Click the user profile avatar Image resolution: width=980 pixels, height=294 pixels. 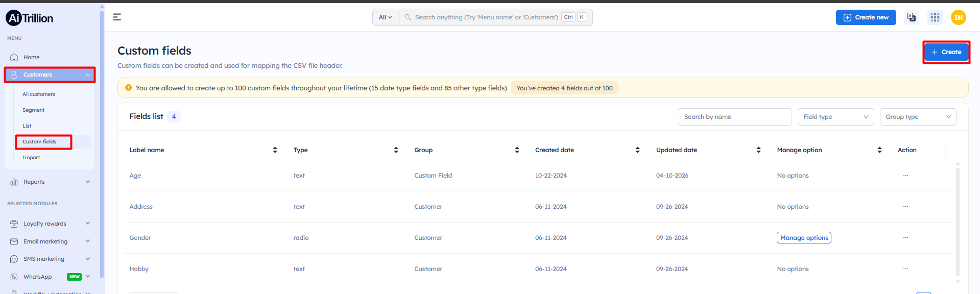point(958,17)
